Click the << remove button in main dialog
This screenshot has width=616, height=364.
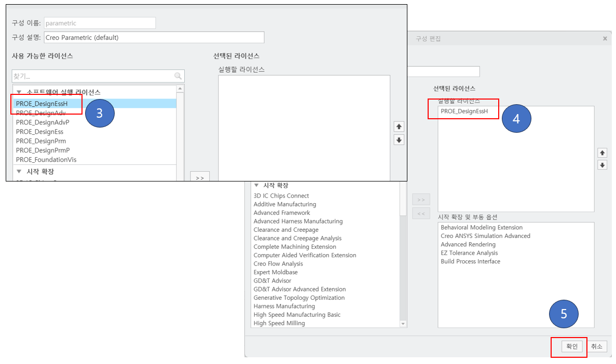421,214
